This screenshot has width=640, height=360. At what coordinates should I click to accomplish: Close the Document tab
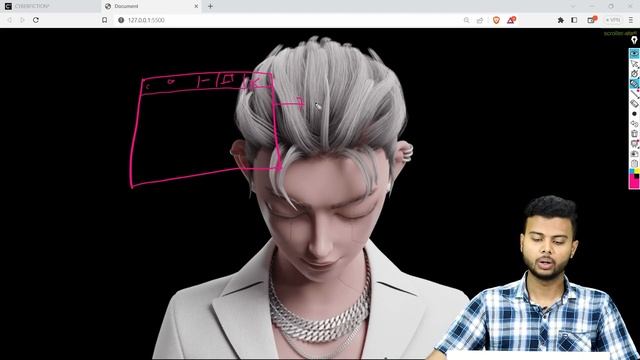click(x=196, y=6)
